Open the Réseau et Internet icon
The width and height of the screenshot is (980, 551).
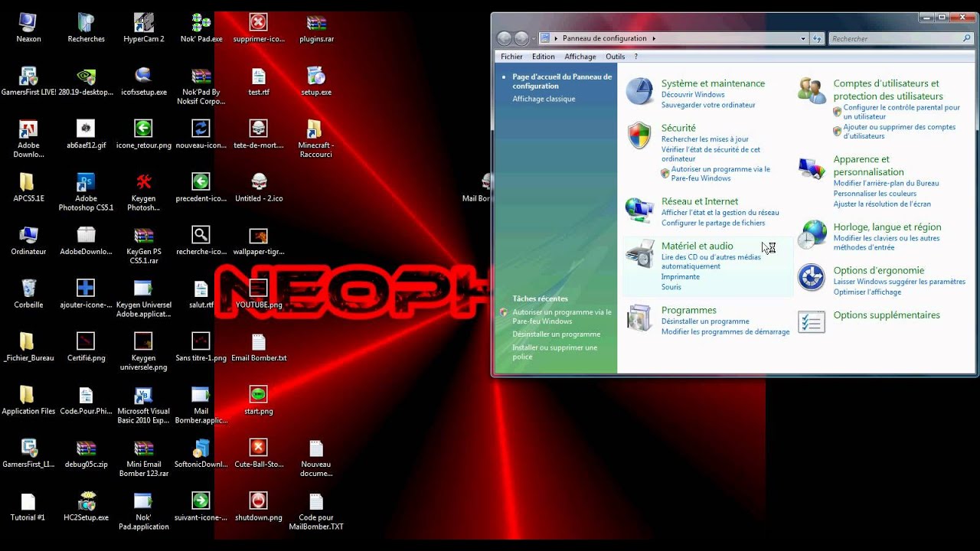point(639,209)
